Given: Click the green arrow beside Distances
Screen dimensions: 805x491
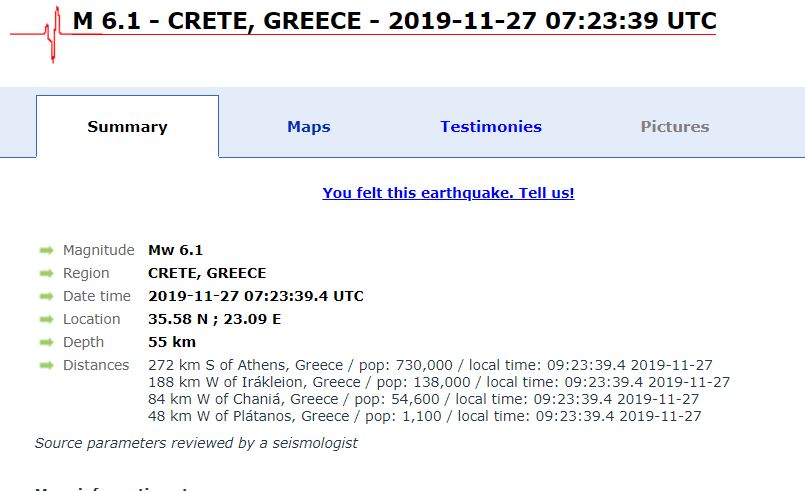Looking at the screenshot, I should click(46, 365).
